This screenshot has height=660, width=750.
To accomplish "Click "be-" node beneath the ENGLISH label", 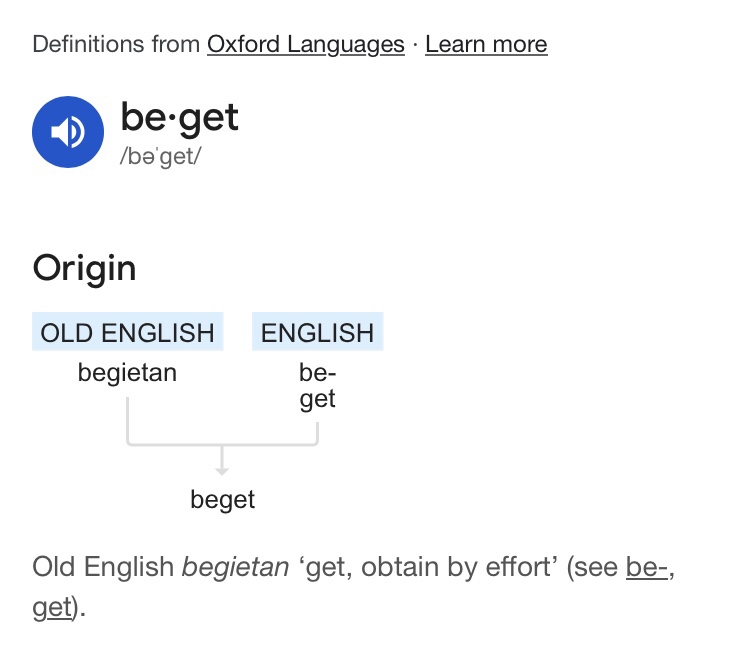I will pos(317,373).
